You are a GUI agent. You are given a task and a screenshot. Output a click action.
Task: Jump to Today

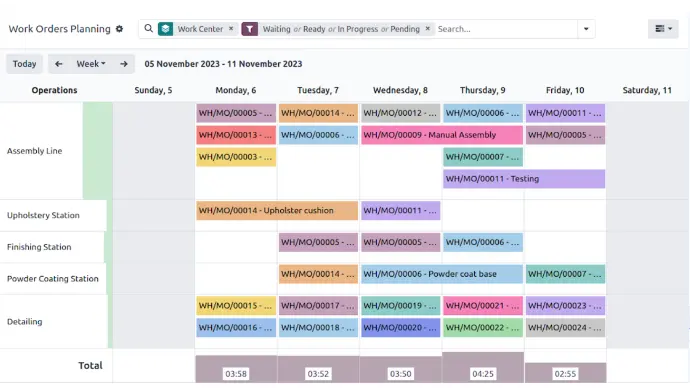click(x=24, y=64)
